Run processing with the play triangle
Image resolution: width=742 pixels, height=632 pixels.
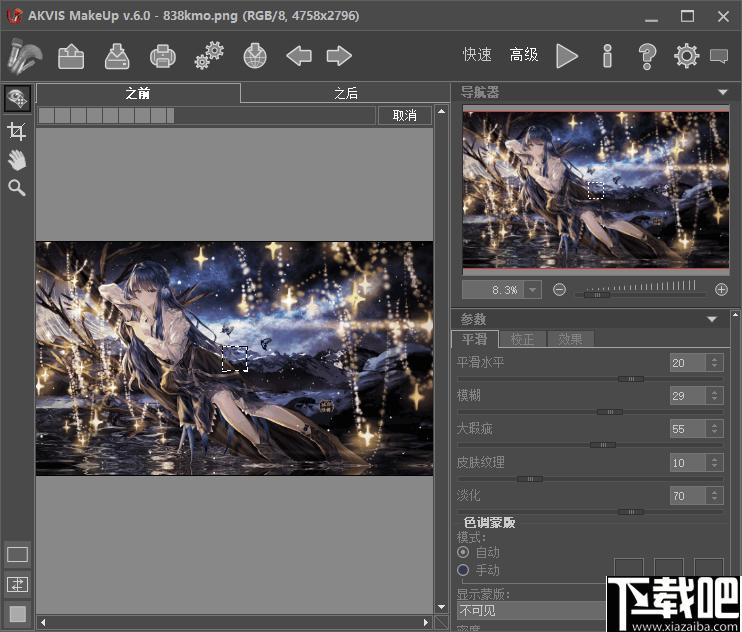tap(566, 56)
